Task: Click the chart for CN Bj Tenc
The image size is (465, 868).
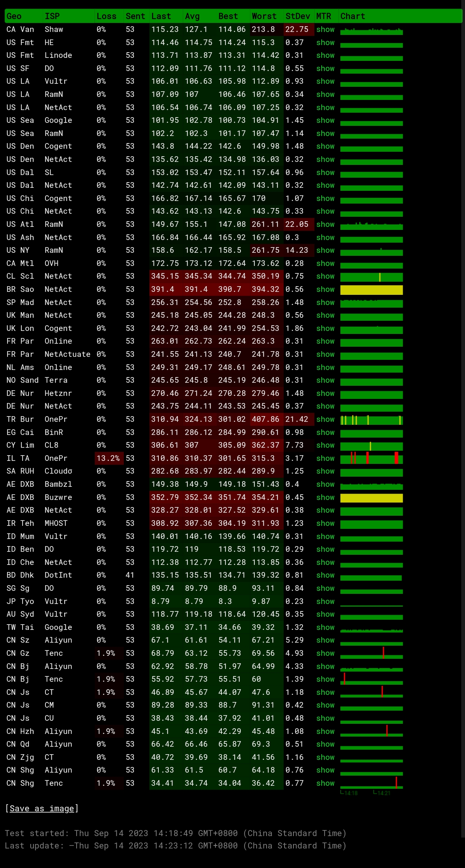Action: pos(372,679)
